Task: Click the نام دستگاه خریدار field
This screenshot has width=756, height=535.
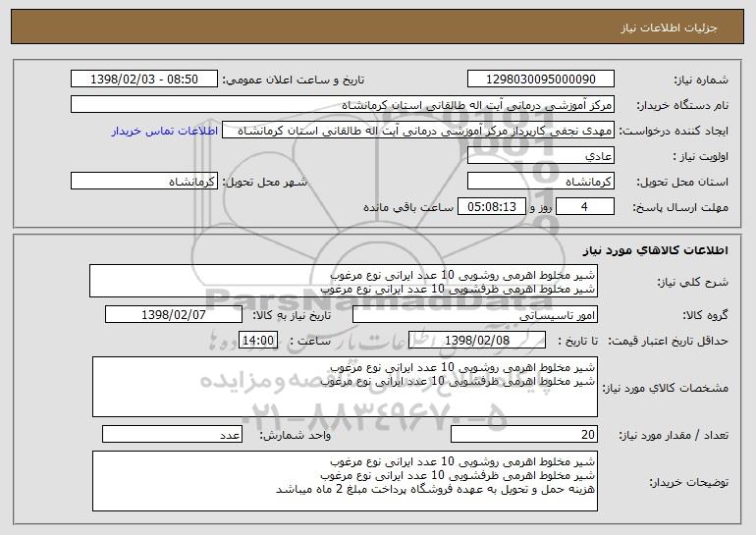Action: pos(343,105)
